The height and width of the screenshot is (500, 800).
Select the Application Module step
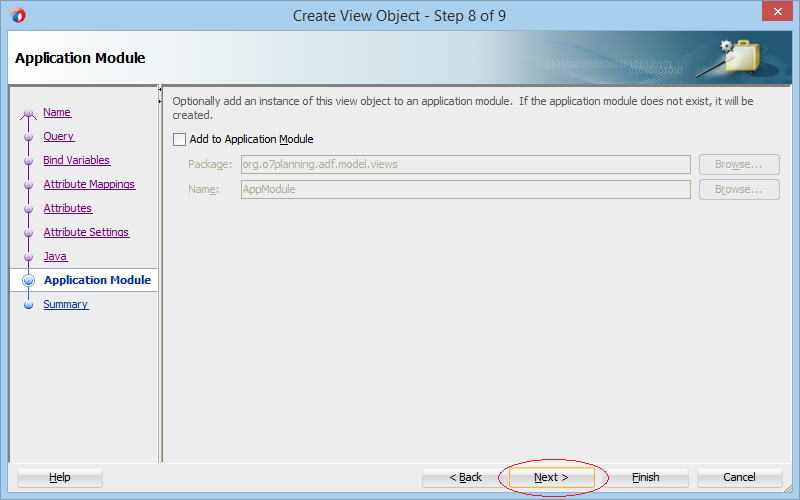(97, 280)
